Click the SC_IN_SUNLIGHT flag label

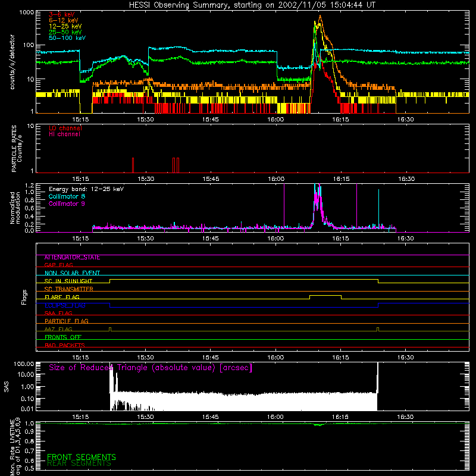pyautogui.click(x=68, y=281)
